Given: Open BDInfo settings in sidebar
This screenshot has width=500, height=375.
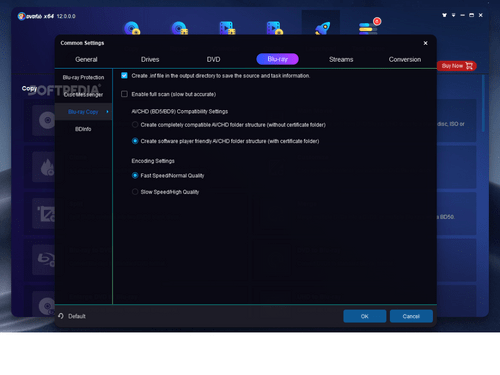Looking at the screenshot, I should tap(83, 129).
